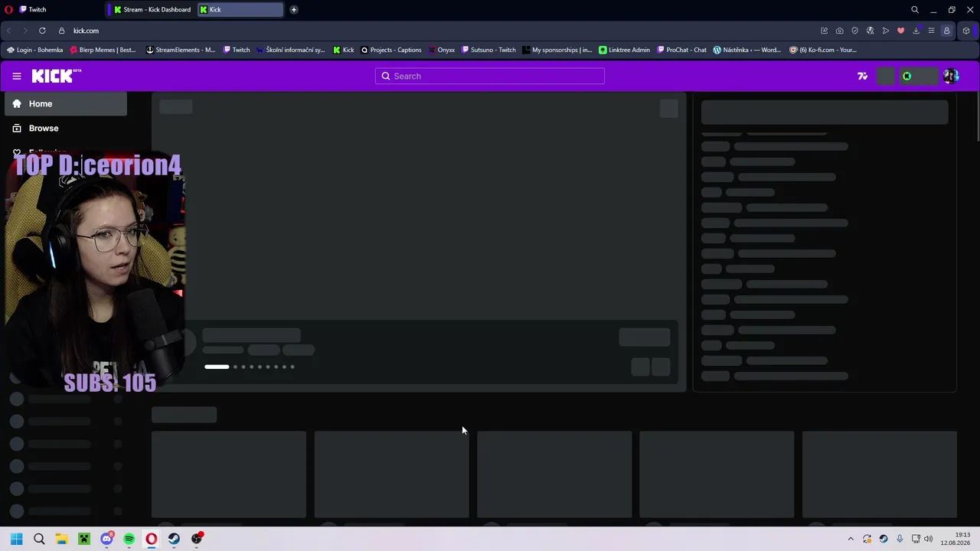Image resolution: width=980 pixels, height=551 pixels.
Task: Open the My sponsorships bookmark
Action: tap(557, 50)
